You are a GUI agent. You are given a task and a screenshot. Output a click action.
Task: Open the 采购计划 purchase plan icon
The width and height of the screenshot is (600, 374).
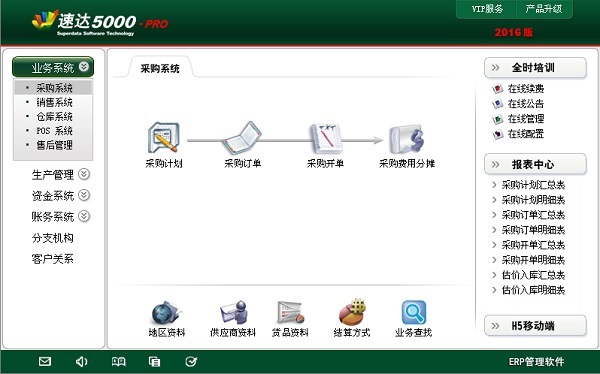coord(163,137)
